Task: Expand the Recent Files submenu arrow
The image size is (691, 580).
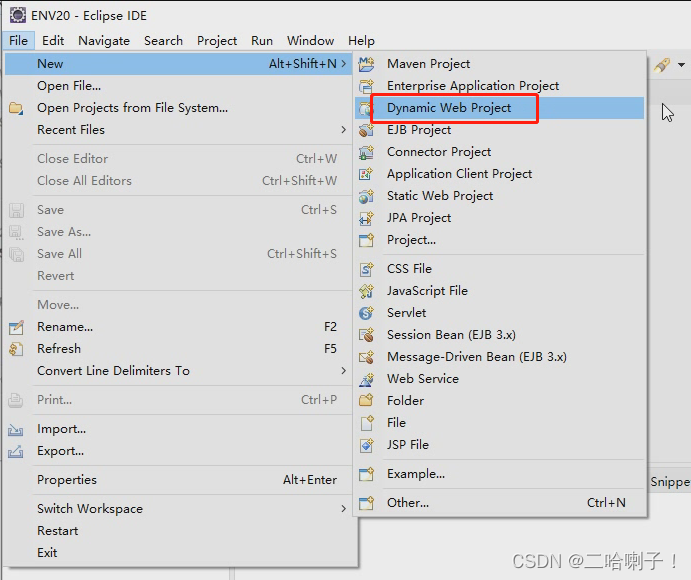Action: pos(343,130)
